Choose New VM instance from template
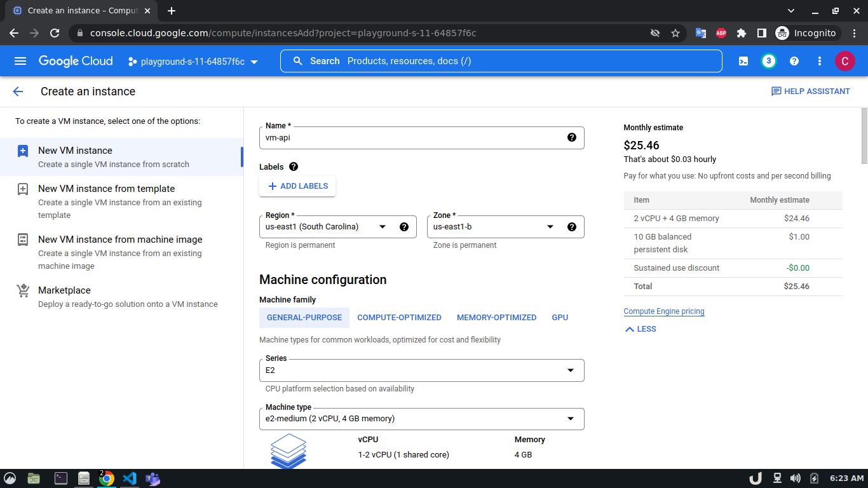Viewport: 868px width, 488px height. point(121,201)
